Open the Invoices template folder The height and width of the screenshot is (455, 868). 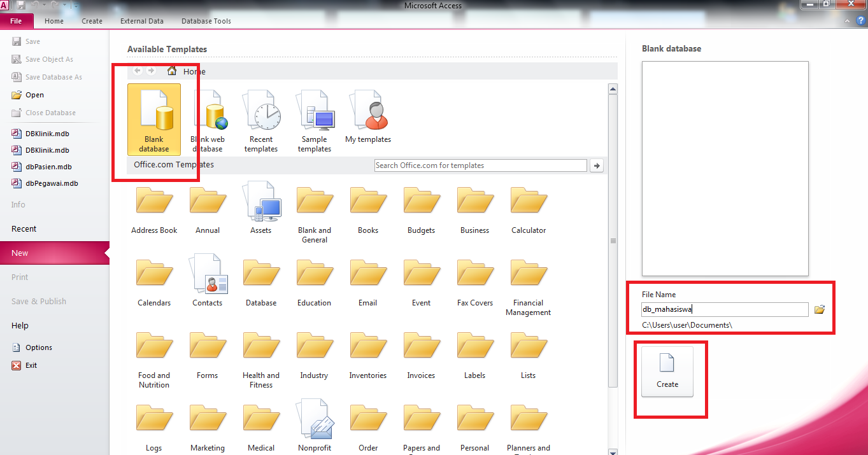(x=422, y=354)
